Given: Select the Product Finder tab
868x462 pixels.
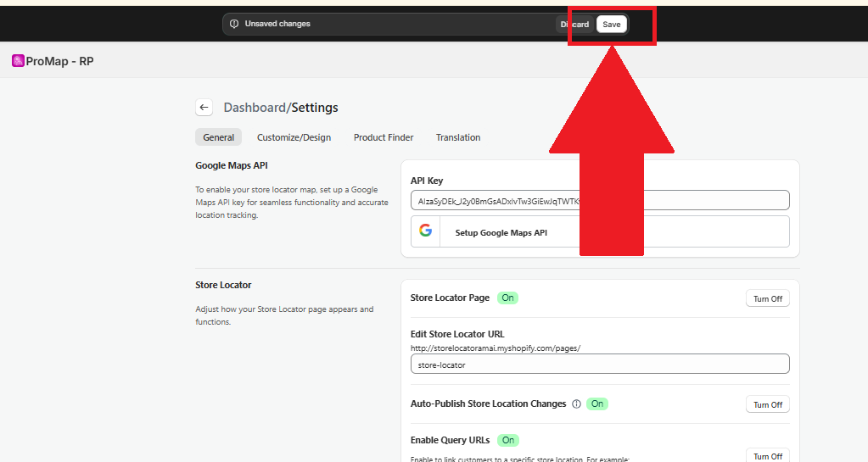Looking at the screenshot, I should (384, 137).
